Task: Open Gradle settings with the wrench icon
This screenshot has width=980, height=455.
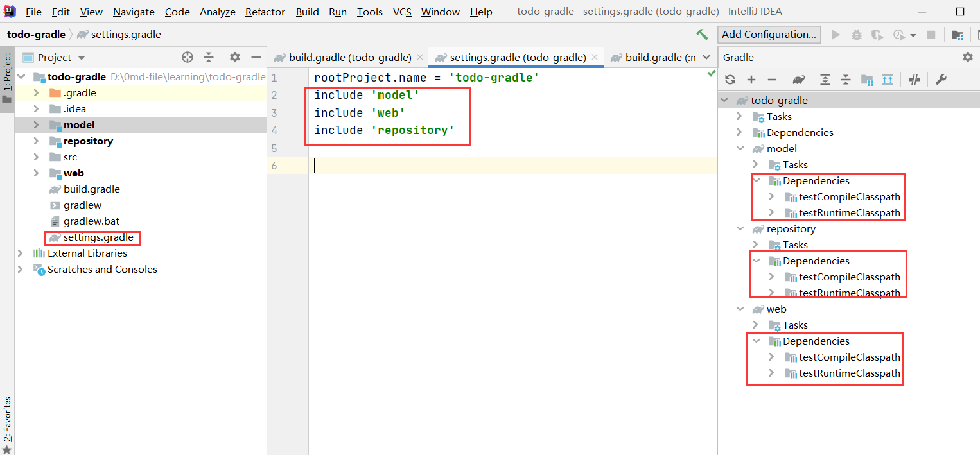Action: (x=941, y=79)
